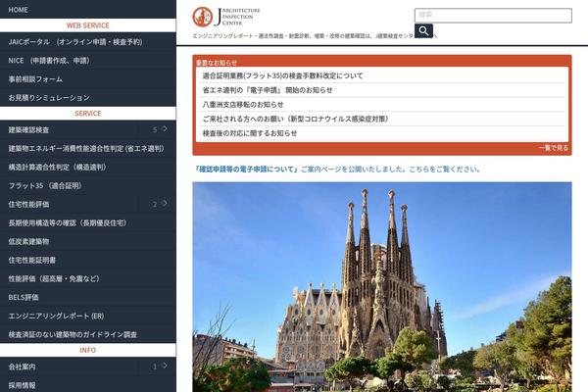Viewport: 588px width, 392px height.
Task: Open BELS評価 menu item
Action: tap(88, 297)
